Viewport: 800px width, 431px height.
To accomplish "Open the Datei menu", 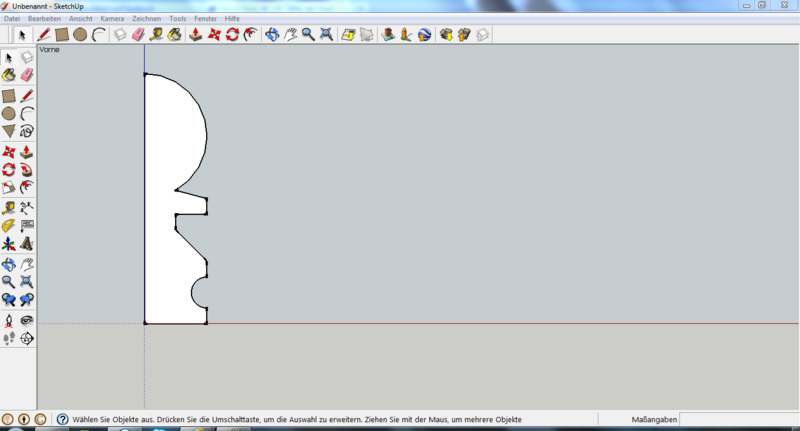I will tap(12, 19).
